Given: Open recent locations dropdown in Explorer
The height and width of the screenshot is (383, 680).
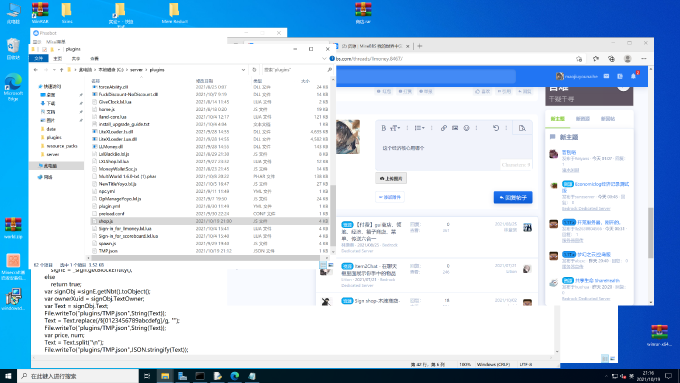Looking at the screenshot, I should (x=54, y=69).
